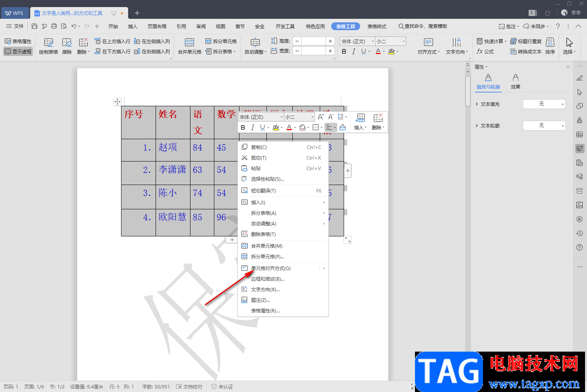Click the Comments button
587x392 pixels.
[x=509, y=26]
